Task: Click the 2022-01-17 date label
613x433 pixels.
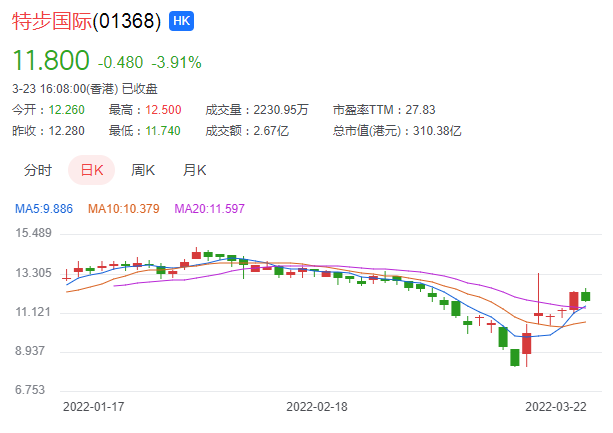Action: coord(94,407)
